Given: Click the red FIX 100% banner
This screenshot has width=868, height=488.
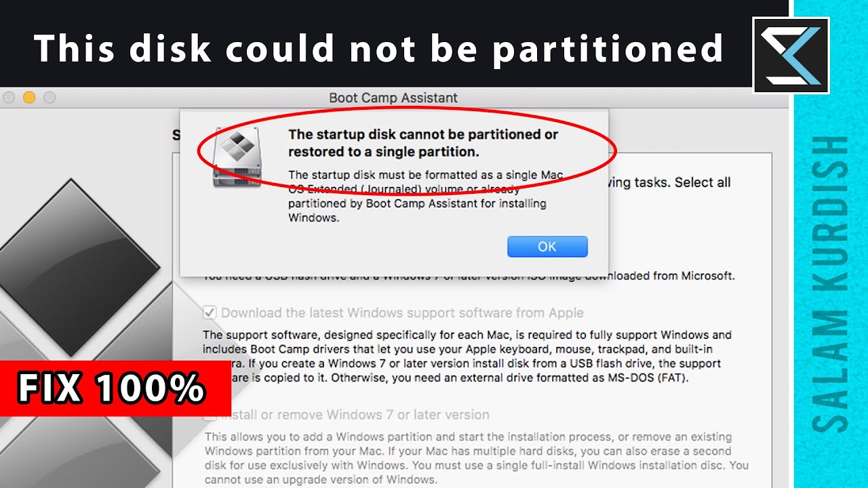Looking at the screenshot, I should [115, 388].
